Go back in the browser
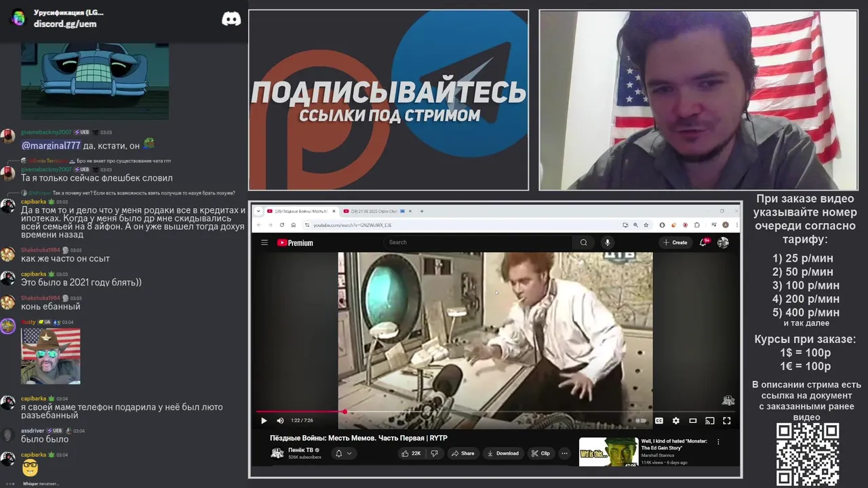The width and height of the screenshot is (868, 488). tap(258, 225)
